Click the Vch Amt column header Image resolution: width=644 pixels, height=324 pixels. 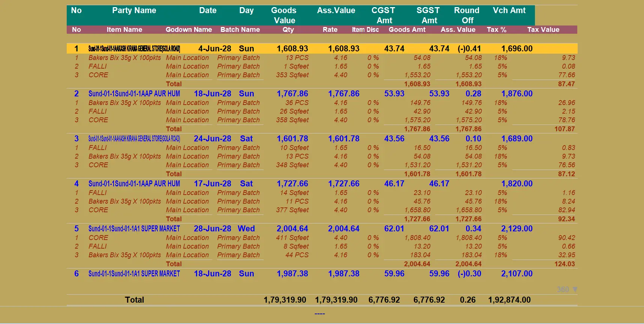(509, 10)
